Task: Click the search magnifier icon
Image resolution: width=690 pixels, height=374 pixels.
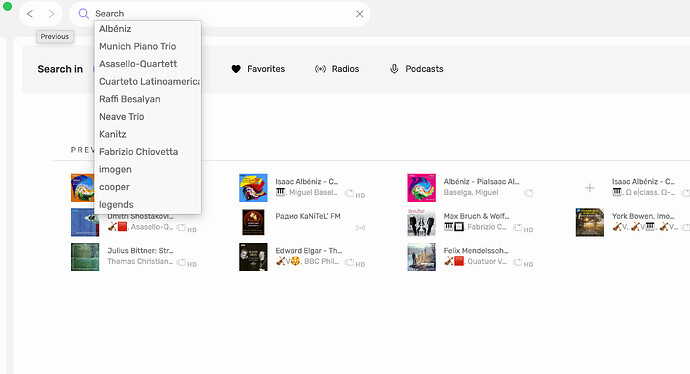Action: (83, 14)
